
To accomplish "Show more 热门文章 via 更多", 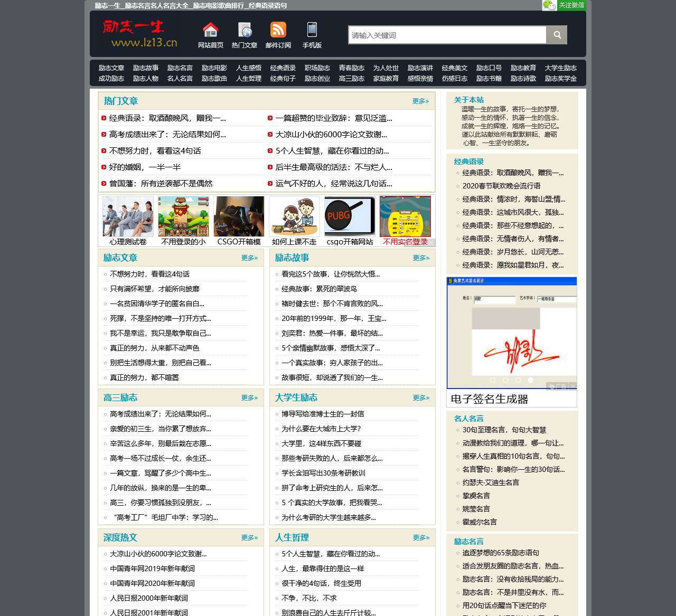I will [x=421, y=101].
